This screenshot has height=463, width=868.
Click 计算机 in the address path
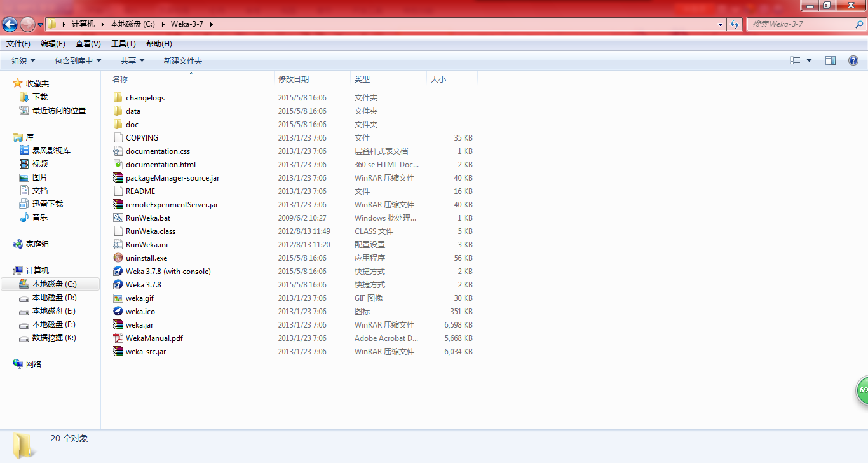pyautogui.click(x=83, y=24)
